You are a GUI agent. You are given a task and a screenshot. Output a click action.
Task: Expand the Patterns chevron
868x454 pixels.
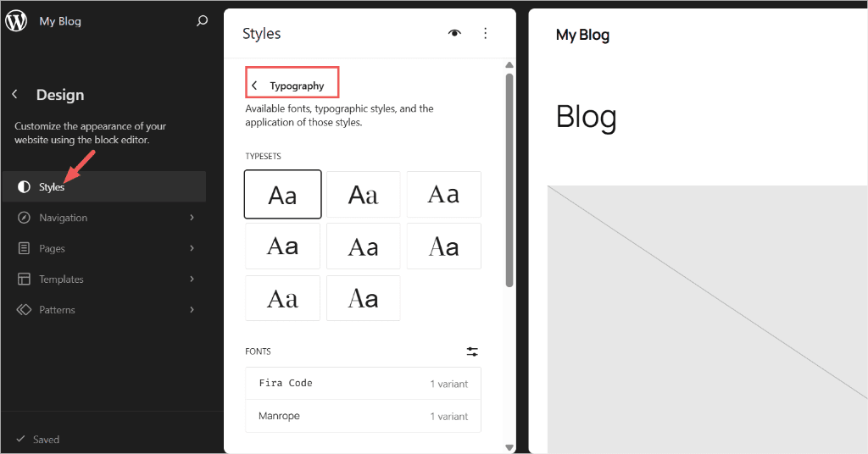pos(192,310)
